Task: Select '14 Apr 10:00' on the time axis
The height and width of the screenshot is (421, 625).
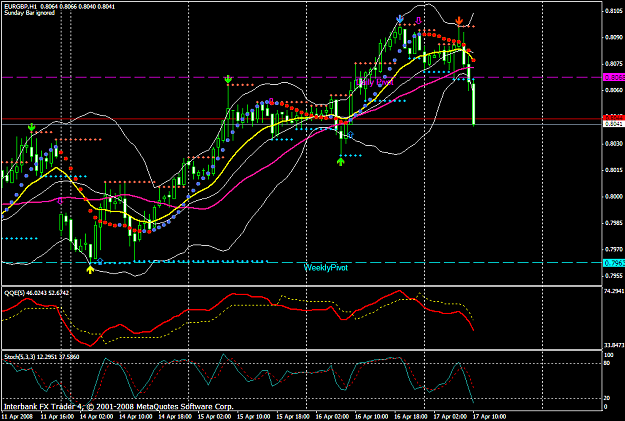Action: pyautogui.click(x=135, y=416)
